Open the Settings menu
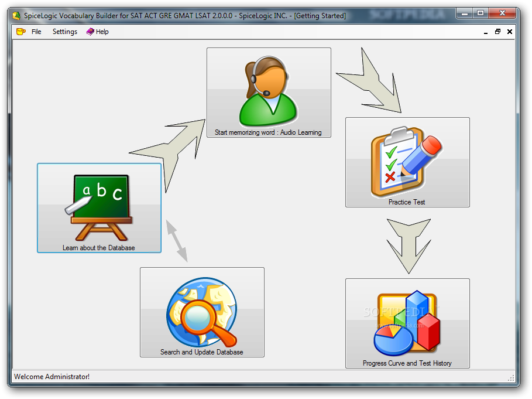The image size is (532, 399). (65, 32)
